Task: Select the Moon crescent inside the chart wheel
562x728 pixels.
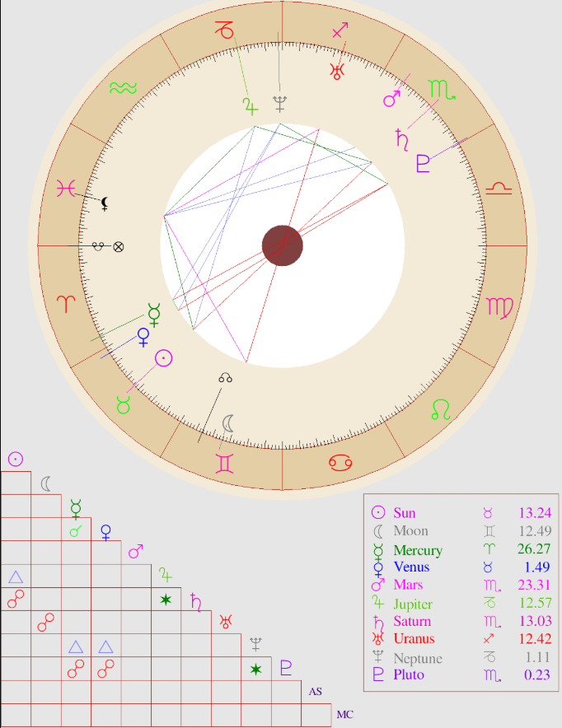Action: coord(227,423)
